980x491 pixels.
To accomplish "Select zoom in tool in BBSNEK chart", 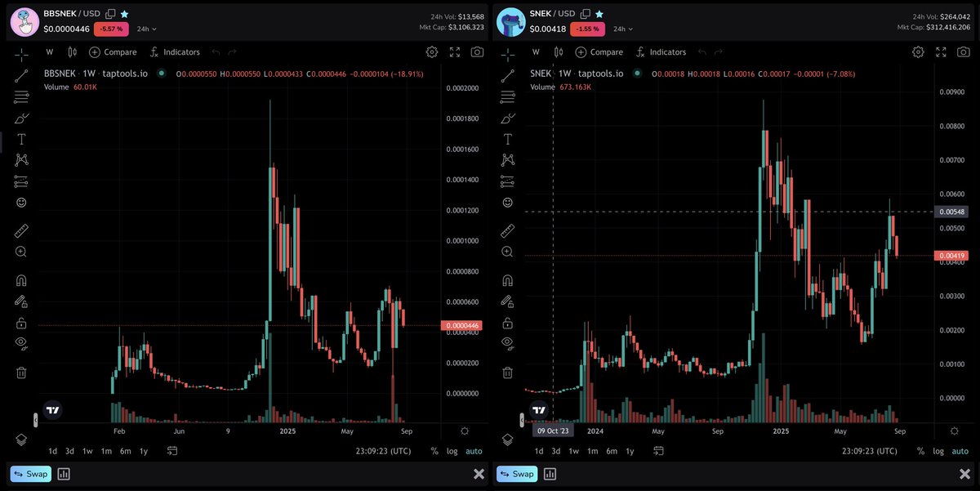I will pyautogui.click(x=21, y=252).
